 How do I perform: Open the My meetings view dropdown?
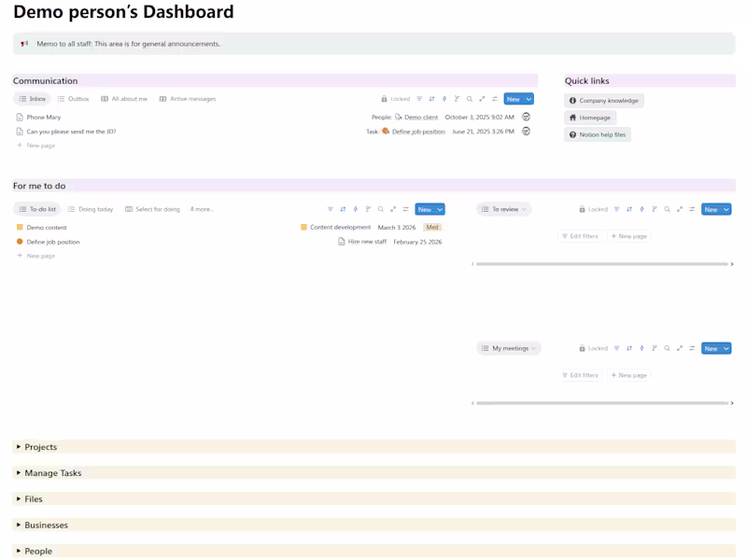point(509,348)
